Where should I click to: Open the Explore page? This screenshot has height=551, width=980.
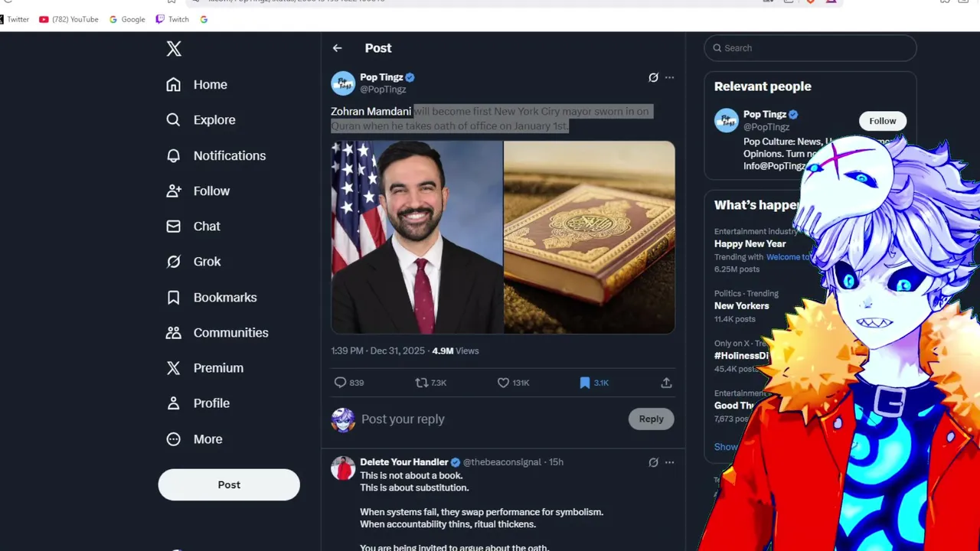201,119
